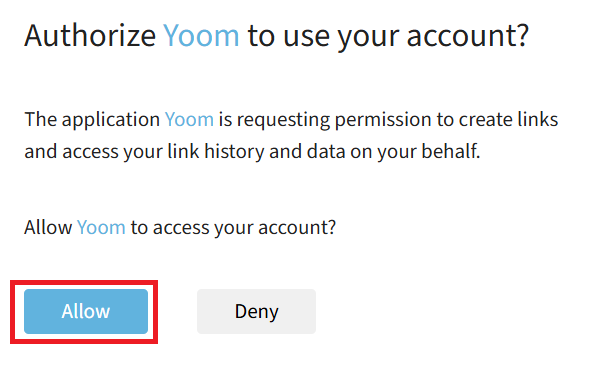Click the 'and access your' paragraph text
Image resolution: width=607 pixels, height=367 pixels.
pyautogui.click(x=93, y=152)
